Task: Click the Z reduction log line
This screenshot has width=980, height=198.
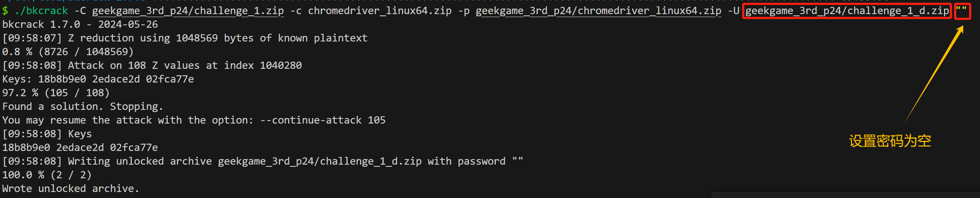Action: pyautogui.click(x=185, y=38)
